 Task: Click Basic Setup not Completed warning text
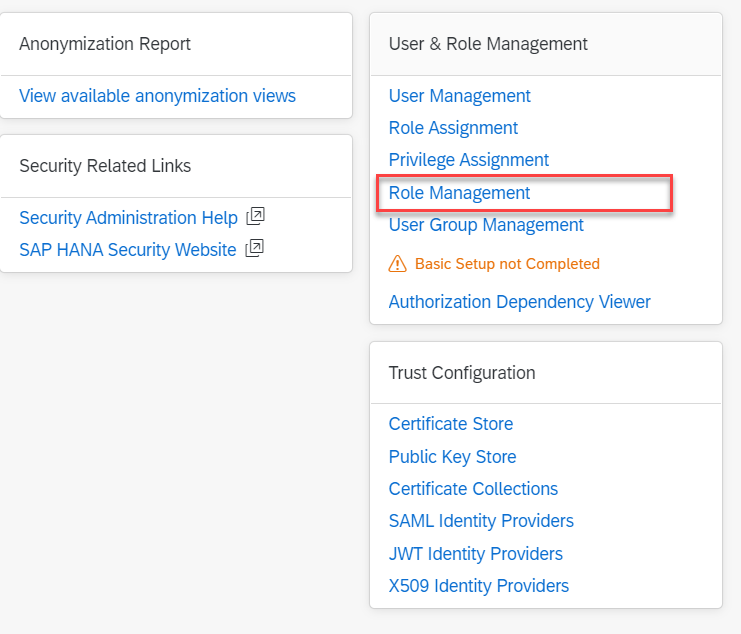pyautogui.click(x=507, y=264)
